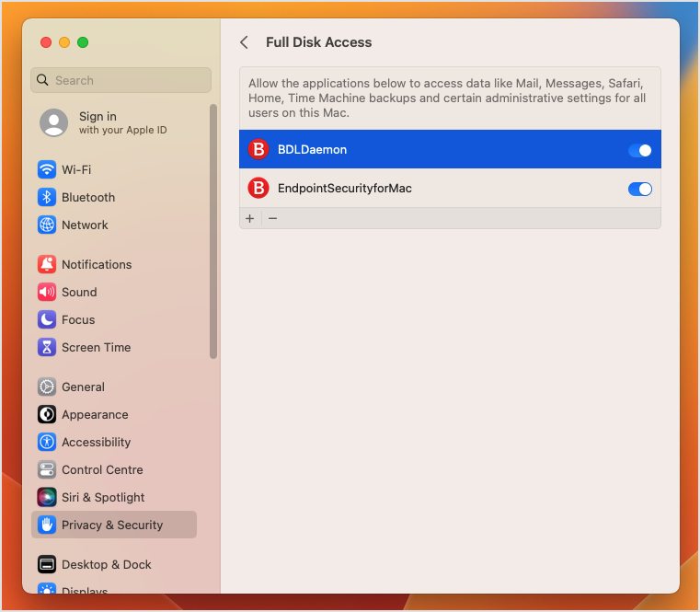
Task: Select the Control Centre label
Action: (x=102, y=470)
